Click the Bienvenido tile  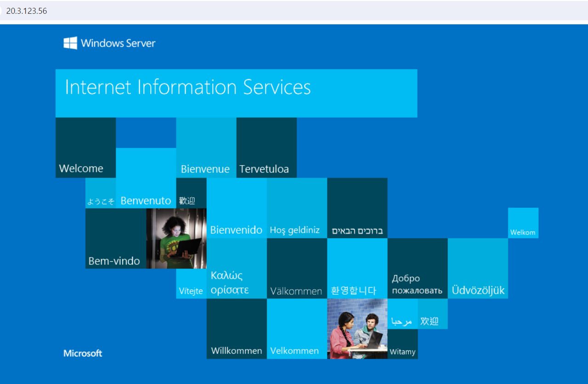237,208
